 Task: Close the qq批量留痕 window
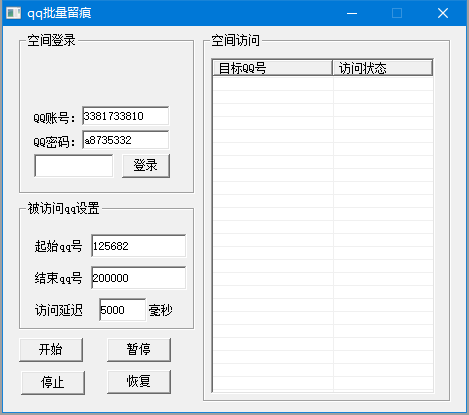pyautogui.click(x=443, y=13)
